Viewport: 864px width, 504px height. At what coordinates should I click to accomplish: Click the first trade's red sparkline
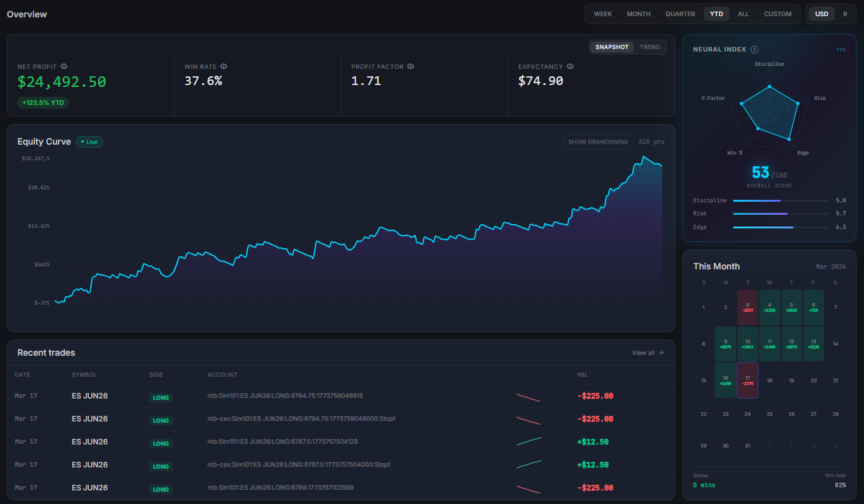529,397
